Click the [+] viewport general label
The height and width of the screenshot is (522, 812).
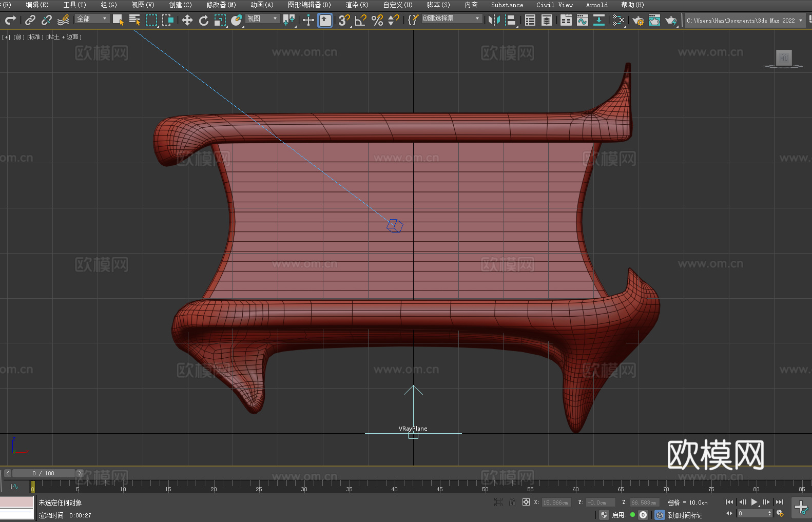click(x=6, y=37)
